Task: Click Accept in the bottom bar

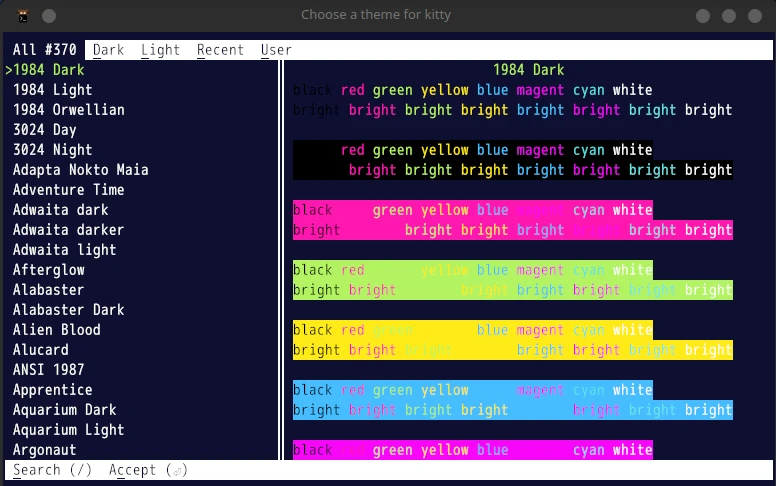Action: (148, 470)
